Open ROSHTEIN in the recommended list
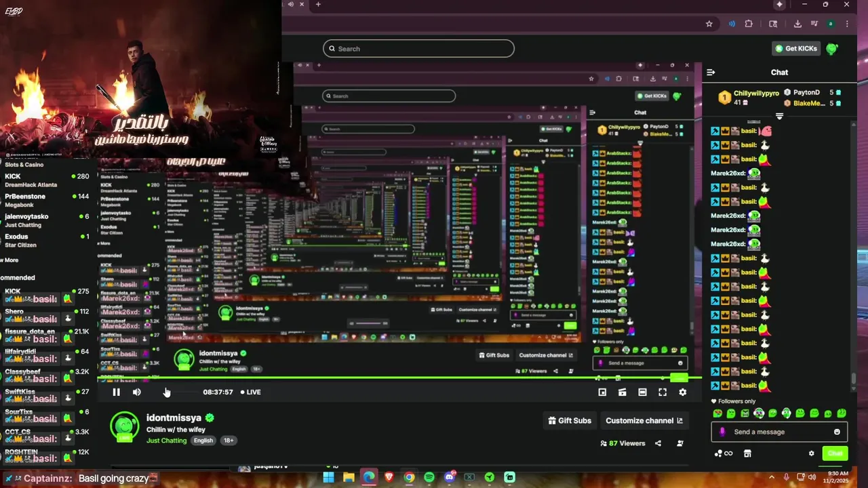This screenshot has width=868, height=488. point(47,455)
